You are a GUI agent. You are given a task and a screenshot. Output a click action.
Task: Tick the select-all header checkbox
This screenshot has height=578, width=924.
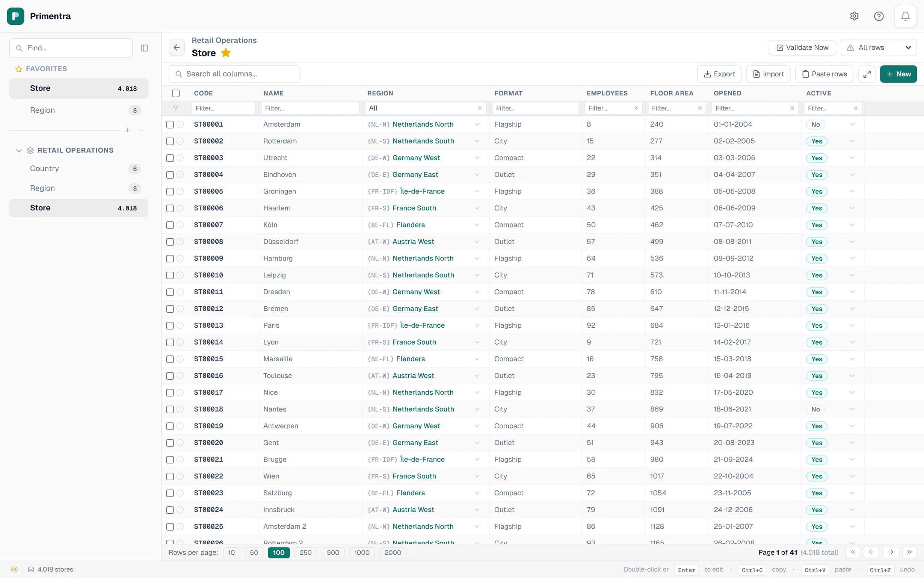[x=176, y=93]
